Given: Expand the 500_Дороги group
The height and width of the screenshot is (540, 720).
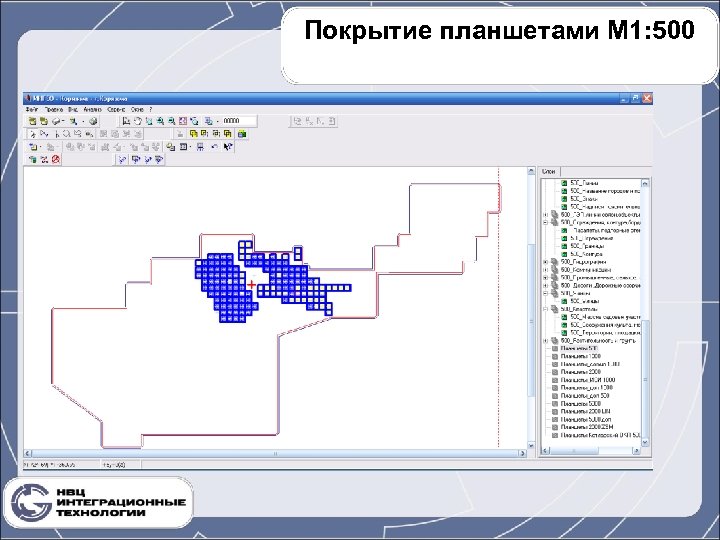Looking at the screenshot, I should point(546,286).
